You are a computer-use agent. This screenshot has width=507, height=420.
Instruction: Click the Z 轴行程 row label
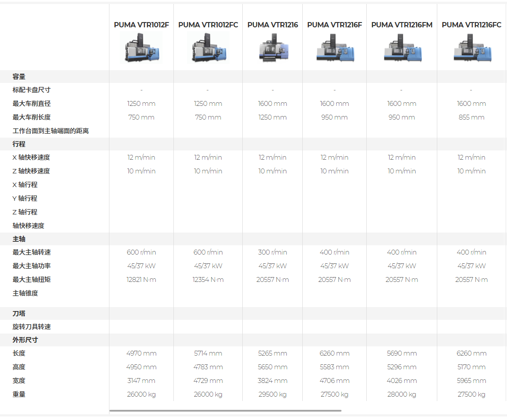pos(25,212)
